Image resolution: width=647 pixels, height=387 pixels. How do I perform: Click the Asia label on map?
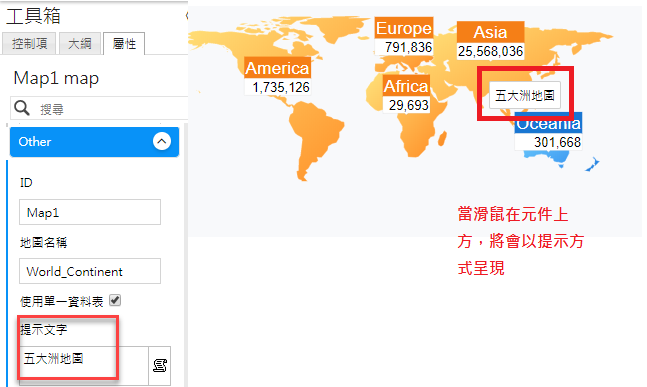click(x=490, y=32)
